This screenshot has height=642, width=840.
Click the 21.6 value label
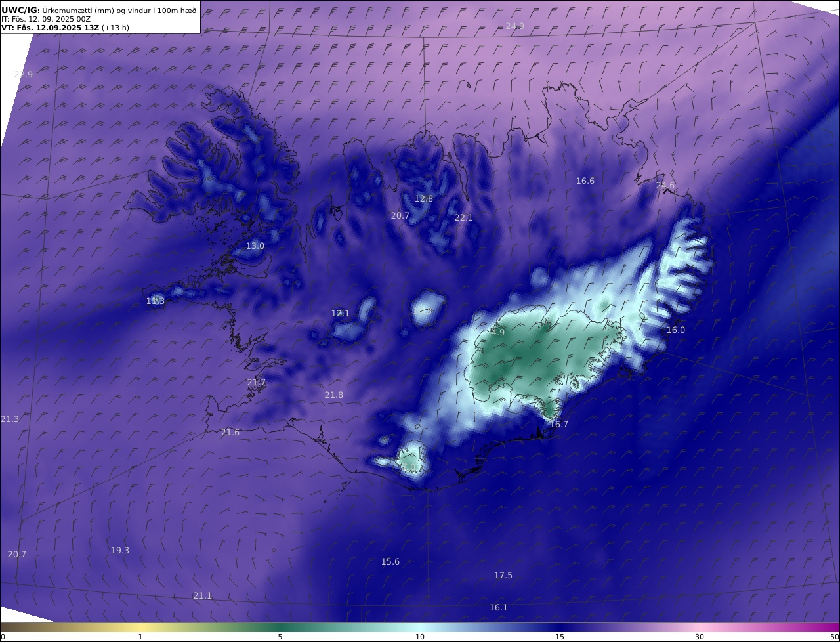pyautogui.click(x=230, y=432)
